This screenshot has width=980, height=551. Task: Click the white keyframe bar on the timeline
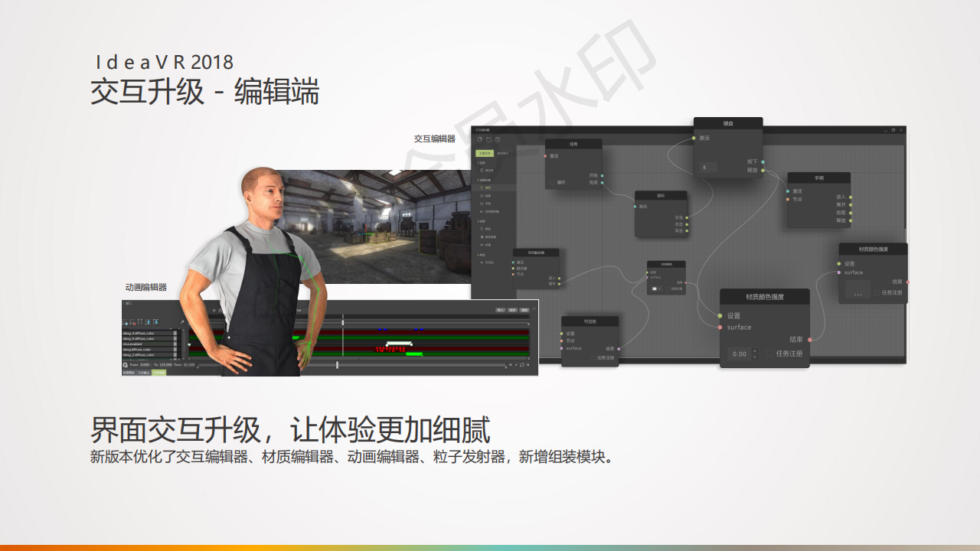tap(399, 343)
